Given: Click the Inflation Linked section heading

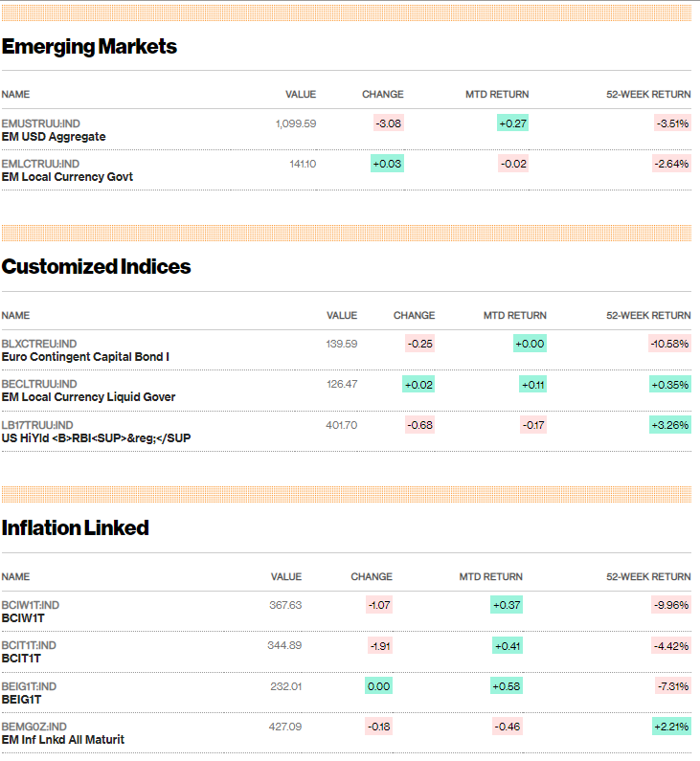Looking at the screenshot, I should point(76,528).
